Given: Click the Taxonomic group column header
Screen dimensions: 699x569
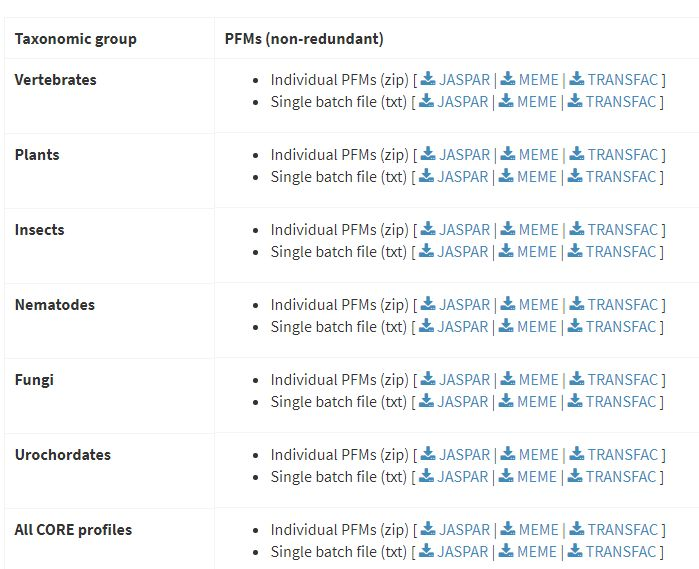Looking at the screenshot, I should click(76, 39).
